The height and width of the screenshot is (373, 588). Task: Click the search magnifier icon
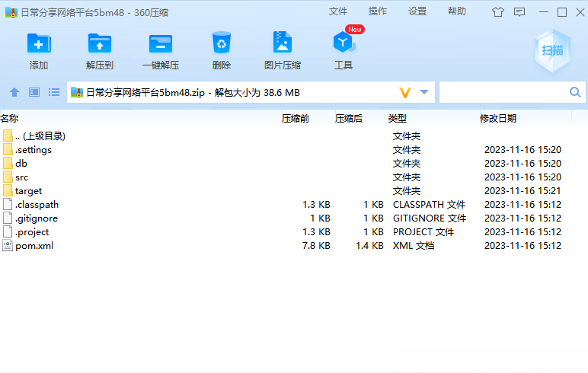pos(575,92)
